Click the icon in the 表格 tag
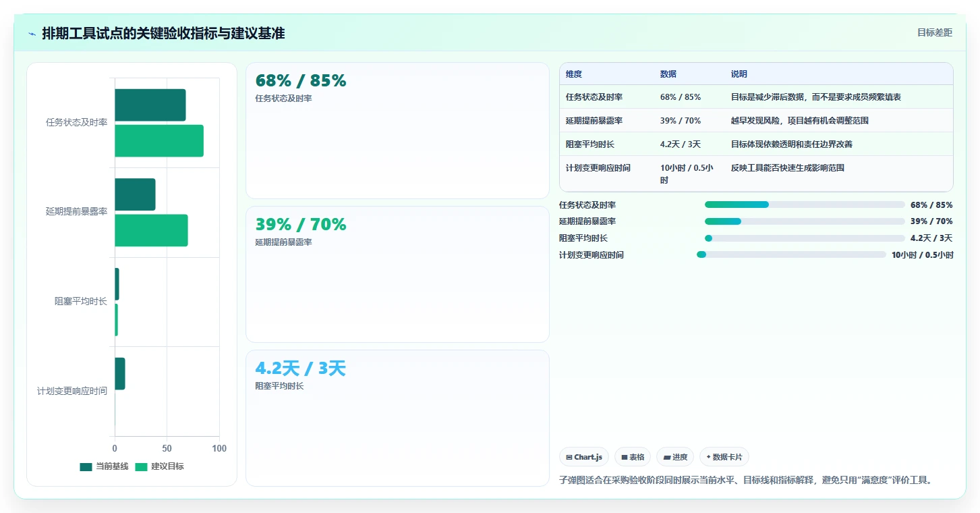Image resolution: width=980 pixels, height=513 pixels. click(x=625, y=457)
